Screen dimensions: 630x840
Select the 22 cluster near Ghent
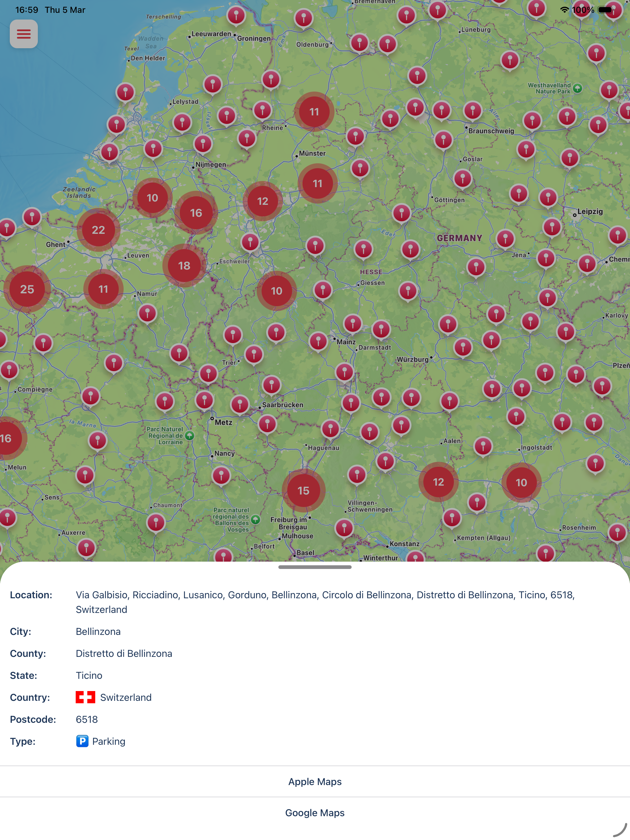98,230
